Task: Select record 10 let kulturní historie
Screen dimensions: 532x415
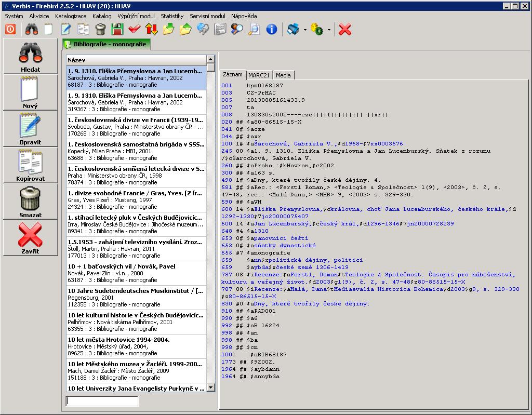Action: point(136,323)
